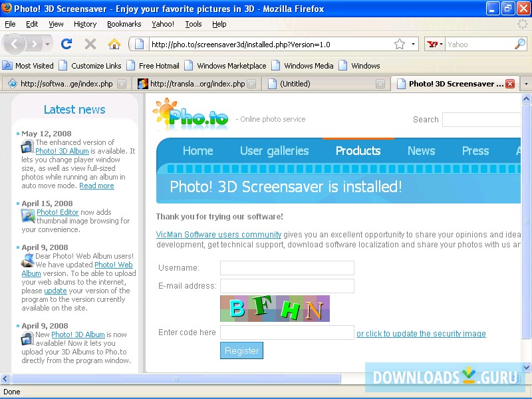
Task: Open the News navigation item
Action: pos(421,151)
